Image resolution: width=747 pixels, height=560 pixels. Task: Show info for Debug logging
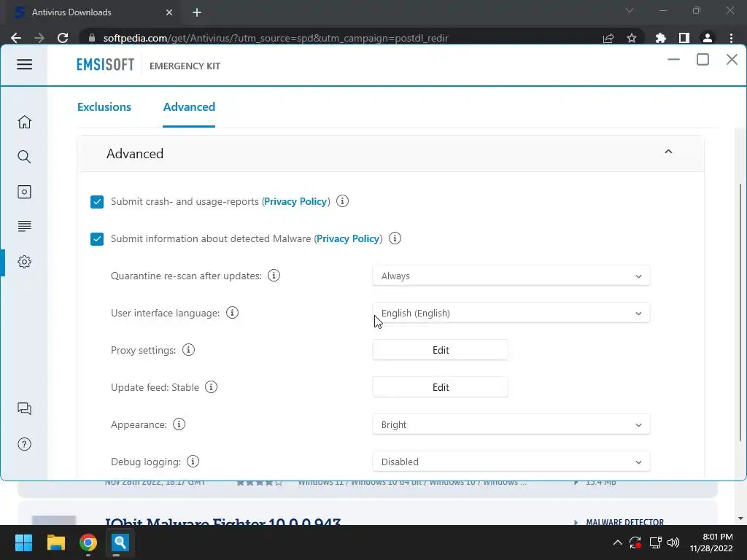[x=193, y=461]
